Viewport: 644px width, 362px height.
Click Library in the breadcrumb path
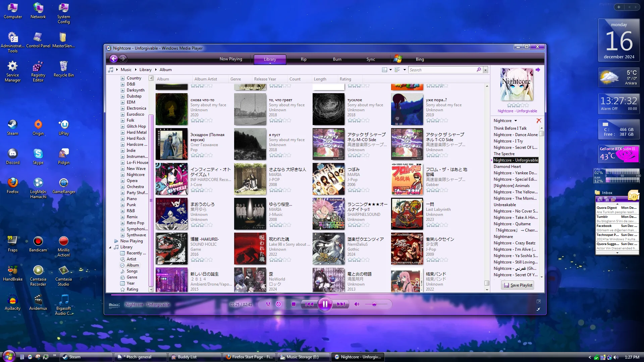pos(146,70)
